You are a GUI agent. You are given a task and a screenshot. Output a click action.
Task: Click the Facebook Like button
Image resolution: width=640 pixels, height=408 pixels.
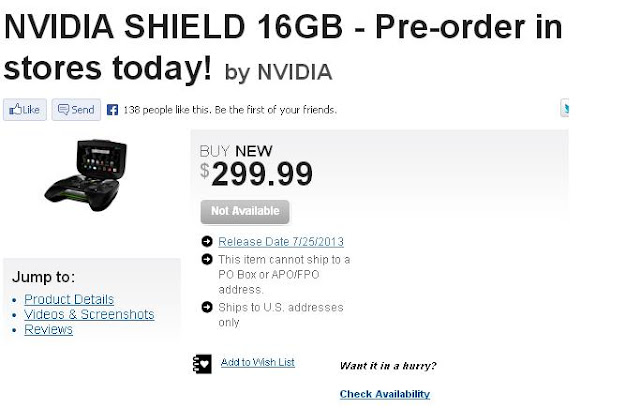[25, 109]
